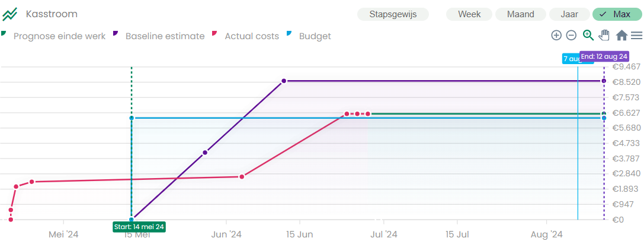Toggle the Budget series in legend

pos(315,36)
